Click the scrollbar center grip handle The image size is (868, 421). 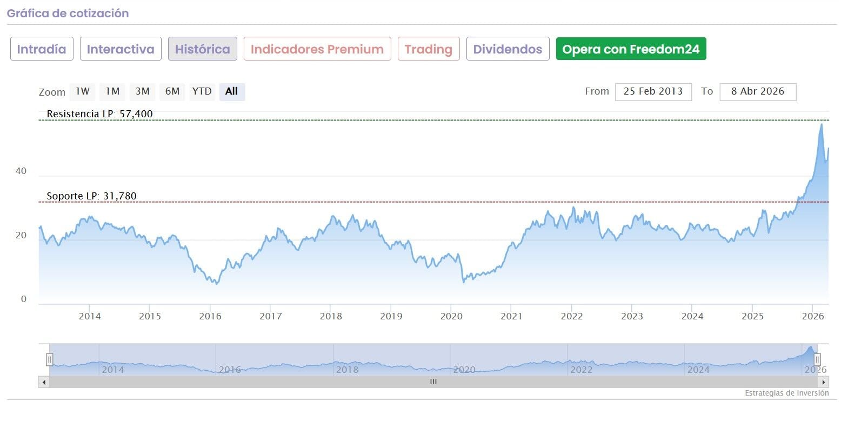point(433,382)
